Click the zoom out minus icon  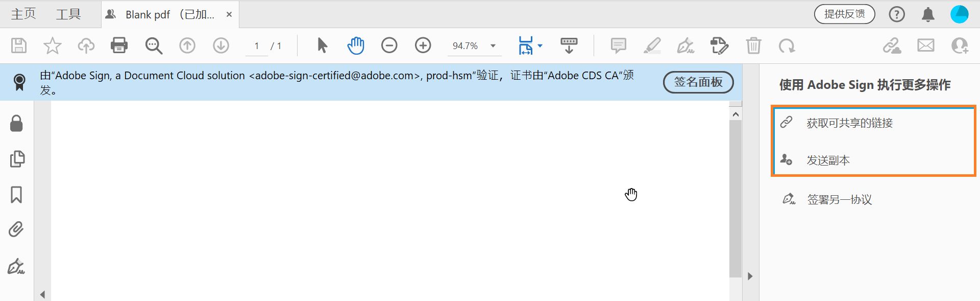click(x=389, y=45)
